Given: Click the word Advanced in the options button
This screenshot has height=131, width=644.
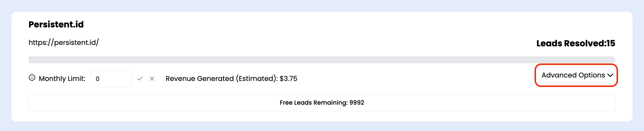Looking at the screenshot, I should click(559, 75).
